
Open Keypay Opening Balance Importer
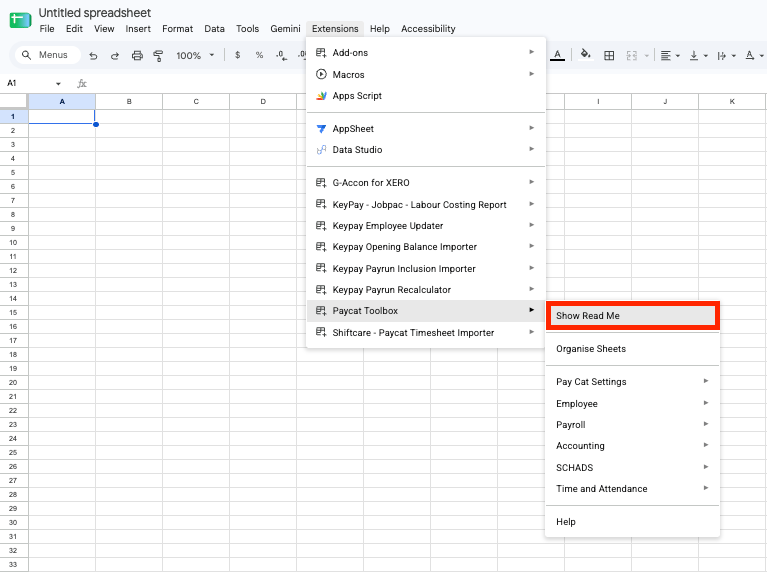[426, 247]
